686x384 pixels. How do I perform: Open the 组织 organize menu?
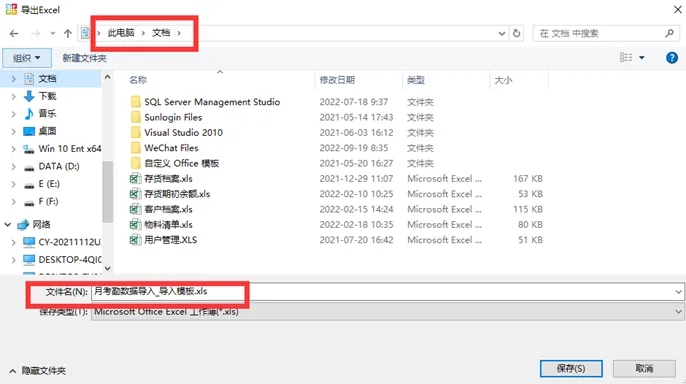pos(27,58)
